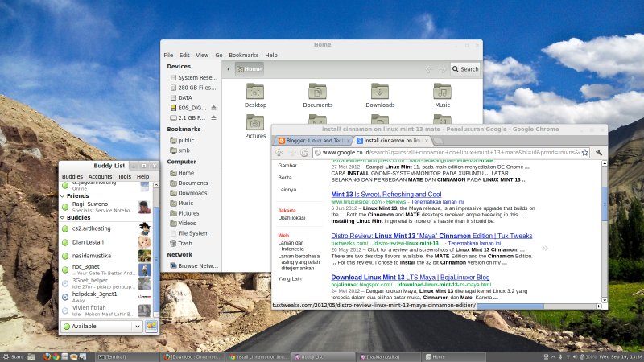Open Browse Netw... in sidebar
The height and width of the screenshot is (362, 644).
coord(194,266)
